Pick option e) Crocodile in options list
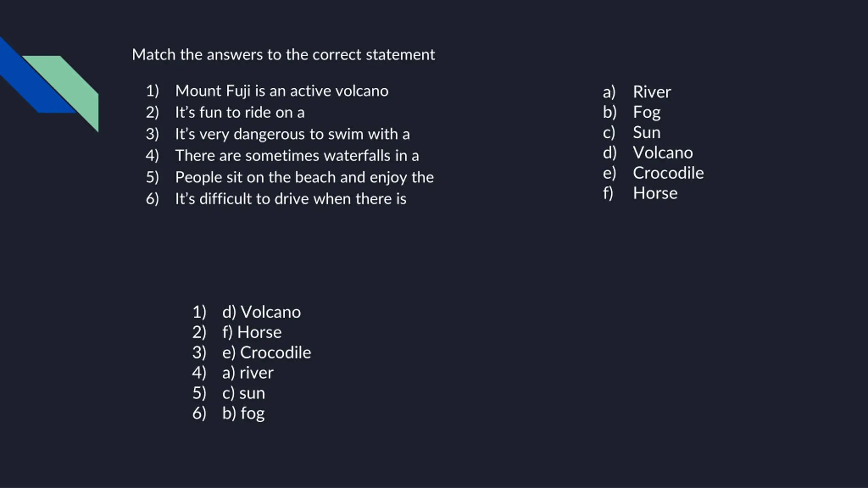The image size is (868, 488). pos(668,173)
